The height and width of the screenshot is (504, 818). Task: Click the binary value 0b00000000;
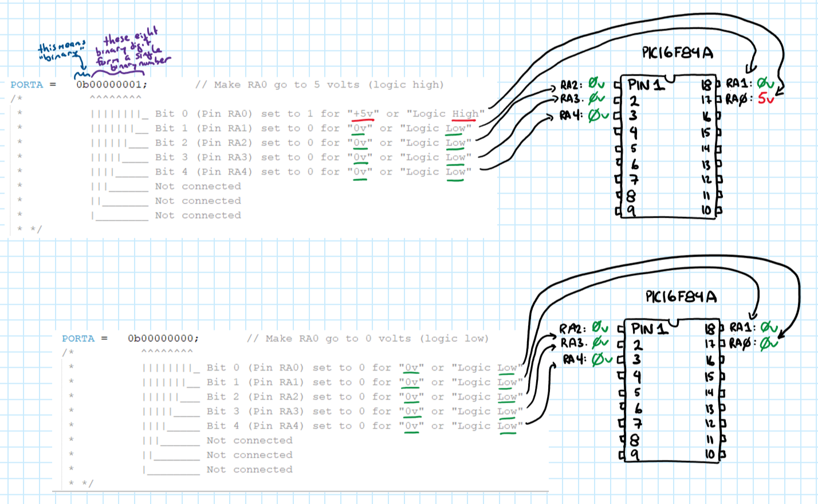[x=163, y=338]
